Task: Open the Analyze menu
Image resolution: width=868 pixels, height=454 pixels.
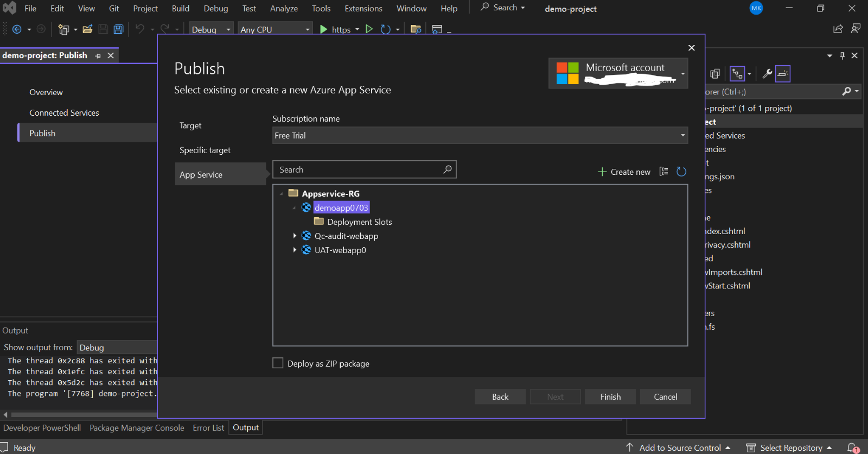Action: point(284,8)
